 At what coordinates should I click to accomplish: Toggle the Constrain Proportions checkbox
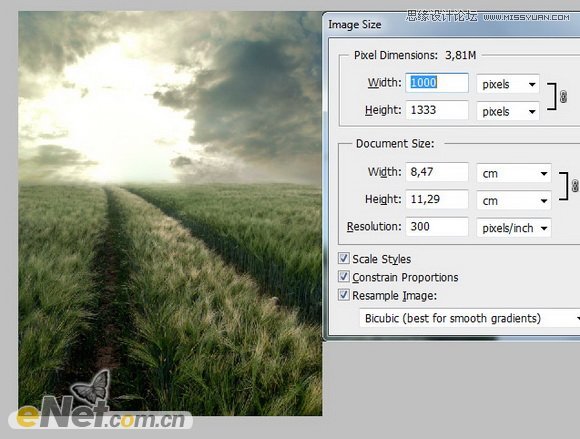tap(344, 276)
